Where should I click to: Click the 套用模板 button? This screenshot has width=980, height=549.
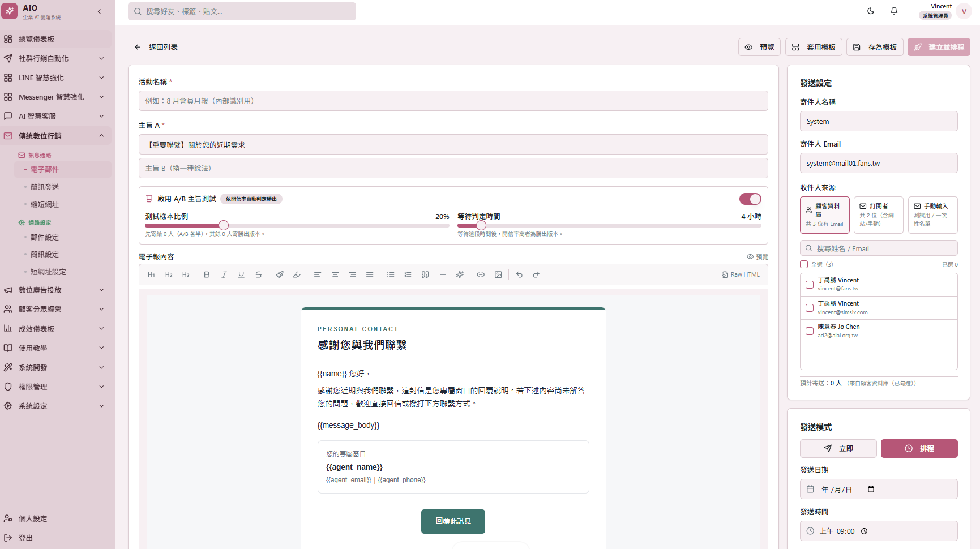click(814, 47)
